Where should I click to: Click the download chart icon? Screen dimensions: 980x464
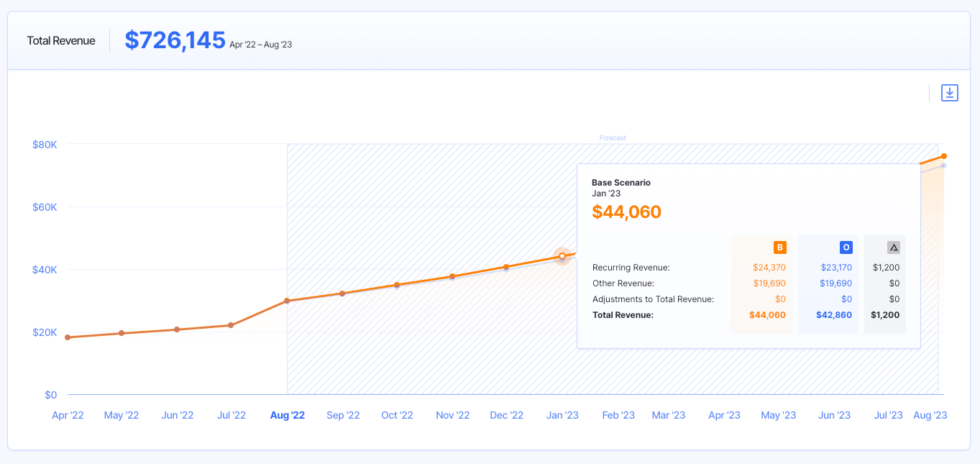(x=950, y=93)
